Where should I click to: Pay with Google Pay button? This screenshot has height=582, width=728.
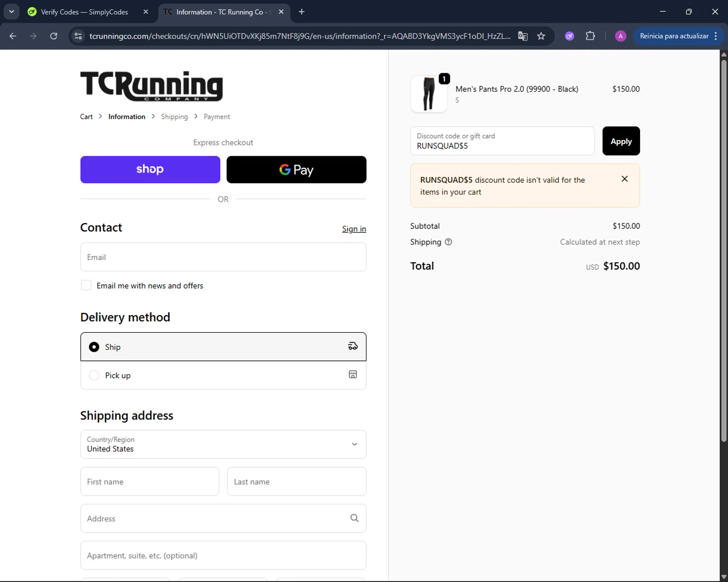click(x=297, y=169)
